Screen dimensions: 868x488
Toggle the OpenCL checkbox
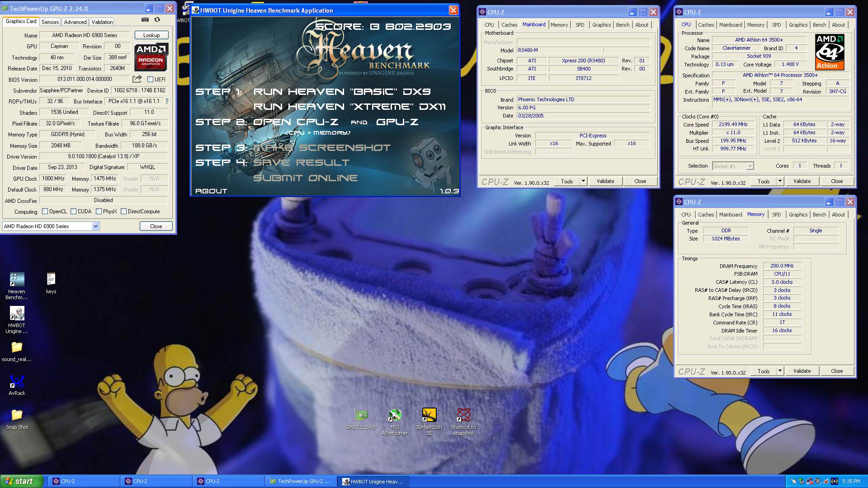(x=45, y=211)
